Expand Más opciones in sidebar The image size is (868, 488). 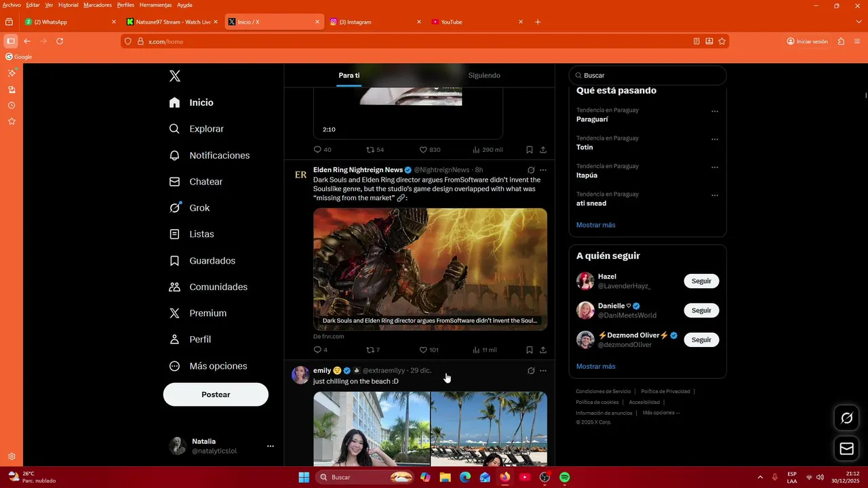[208, 366]
